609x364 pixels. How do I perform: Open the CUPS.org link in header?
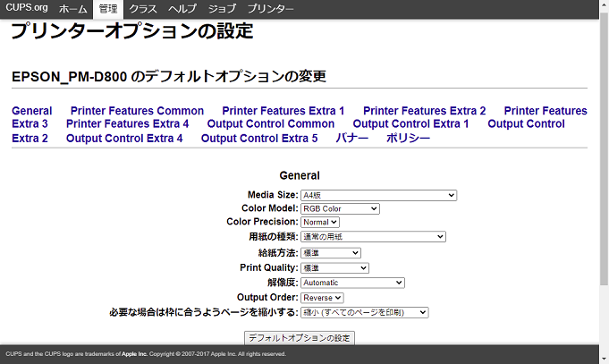(x=27, y=8)
